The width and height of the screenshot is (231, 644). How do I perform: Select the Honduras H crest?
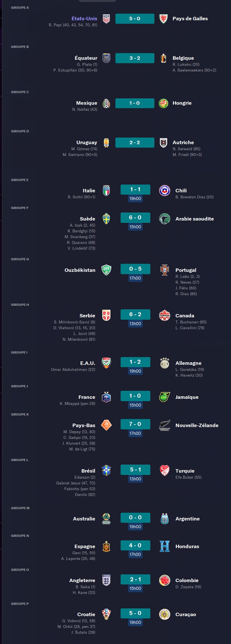click(164, 546)
